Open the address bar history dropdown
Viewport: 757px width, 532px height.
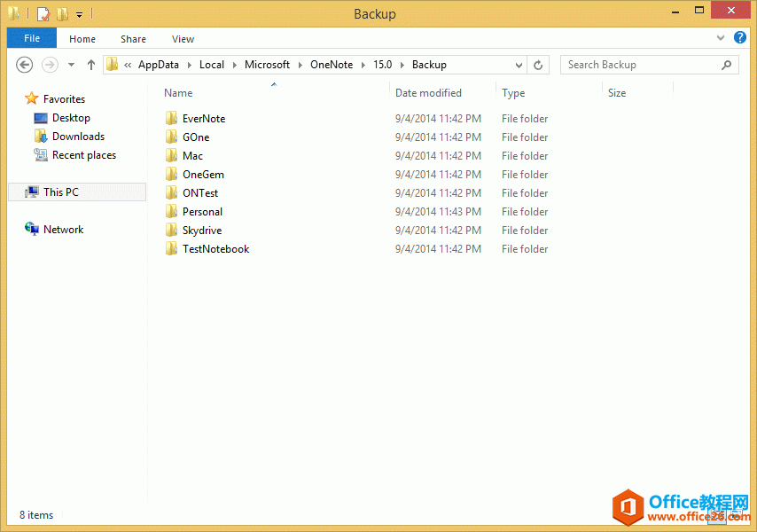pos(519,66)
